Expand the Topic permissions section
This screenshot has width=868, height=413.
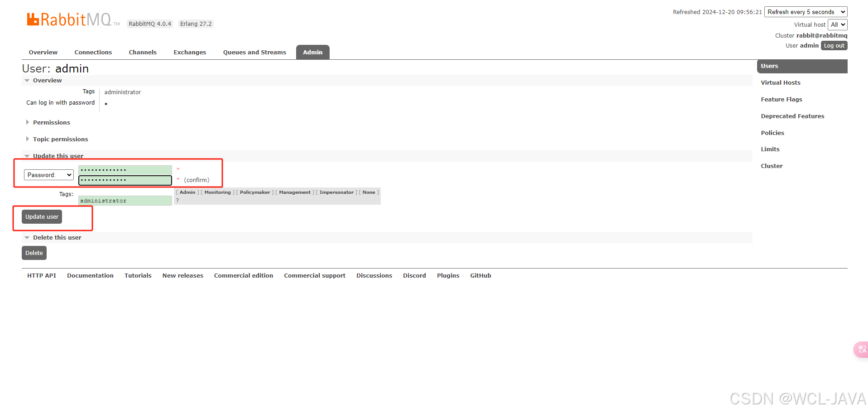click(x=57, y=139)
